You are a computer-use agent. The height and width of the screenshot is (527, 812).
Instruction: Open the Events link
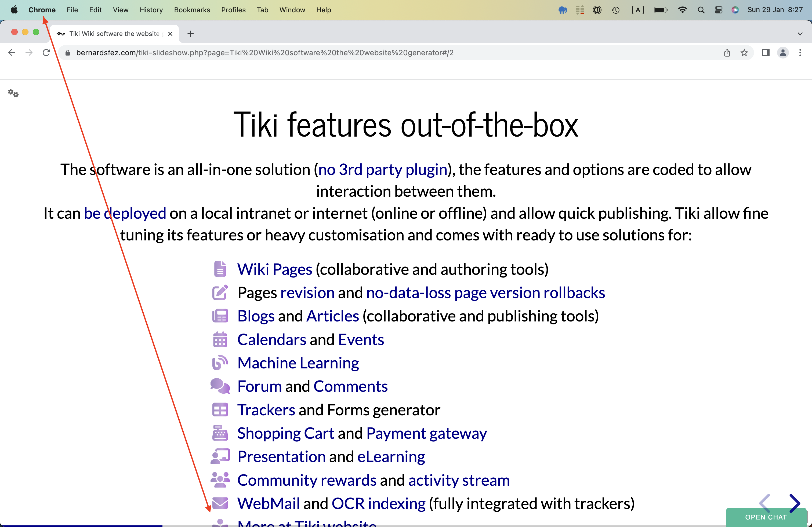click(x=361, y=339)
